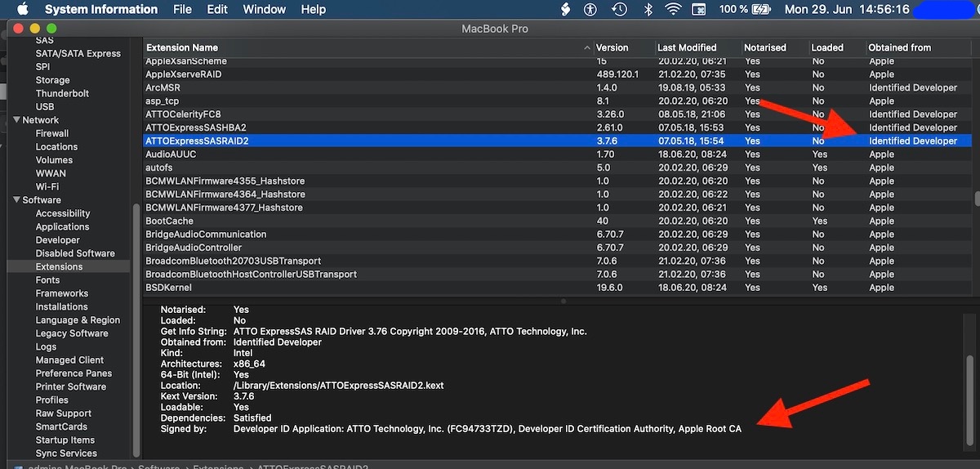Click the battery status icon
The image size is (980, 469).
[x=762, y=10]
